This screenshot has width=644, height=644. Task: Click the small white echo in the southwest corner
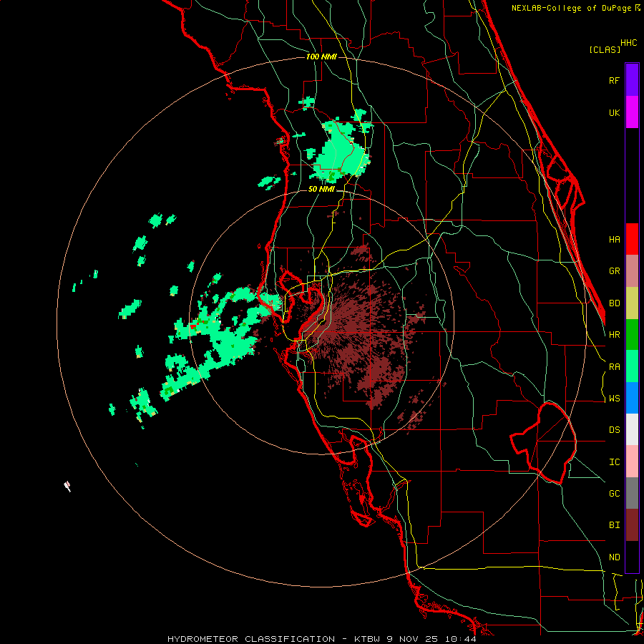coord(67,487)
